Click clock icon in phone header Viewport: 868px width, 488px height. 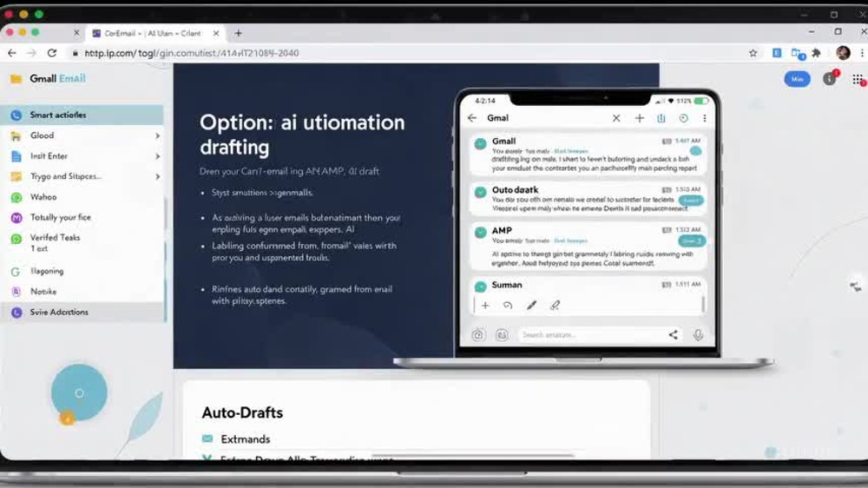point(684,118)
